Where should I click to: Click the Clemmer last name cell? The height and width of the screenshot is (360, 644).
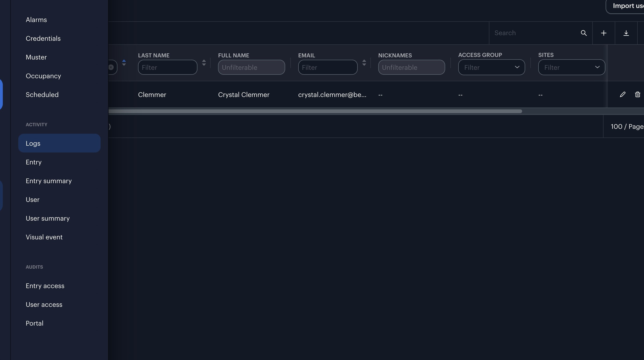coord(152,95)
